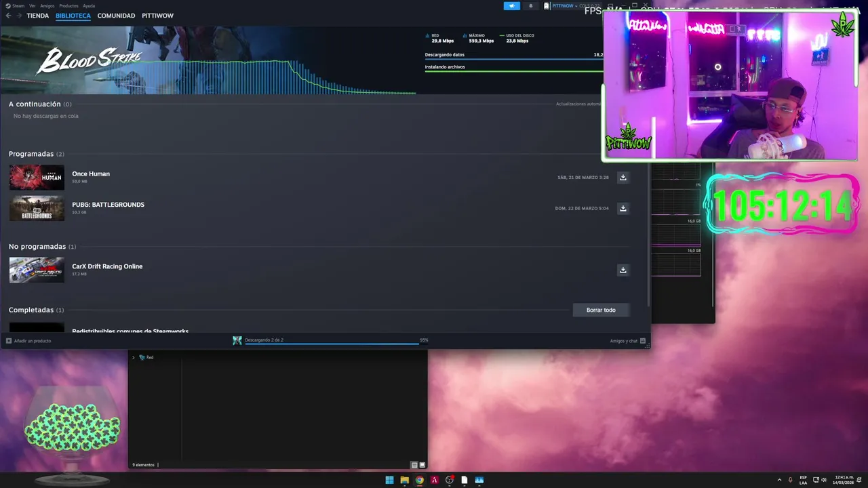Open the Ver menu
The height and width of the screenshot is (488, 868).
point(33,5)
